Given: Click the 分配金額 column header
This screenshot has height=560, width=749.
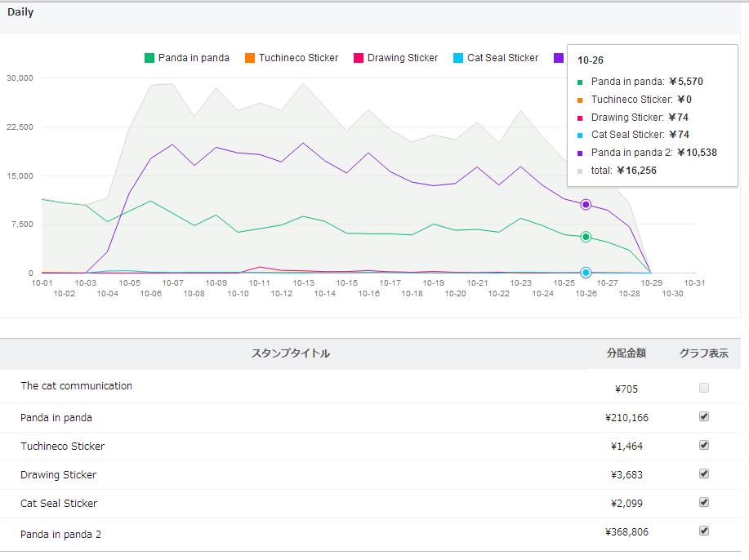Looking at the screenshot, I should (x=626, y=353).
